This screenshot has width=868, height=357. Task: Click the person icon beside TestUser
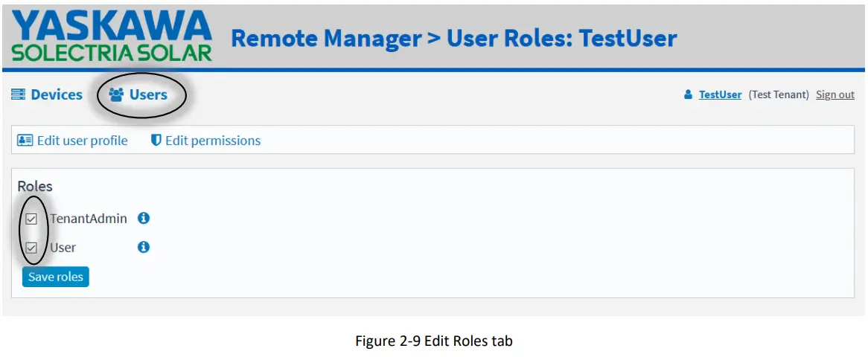(x=689, y=95)
